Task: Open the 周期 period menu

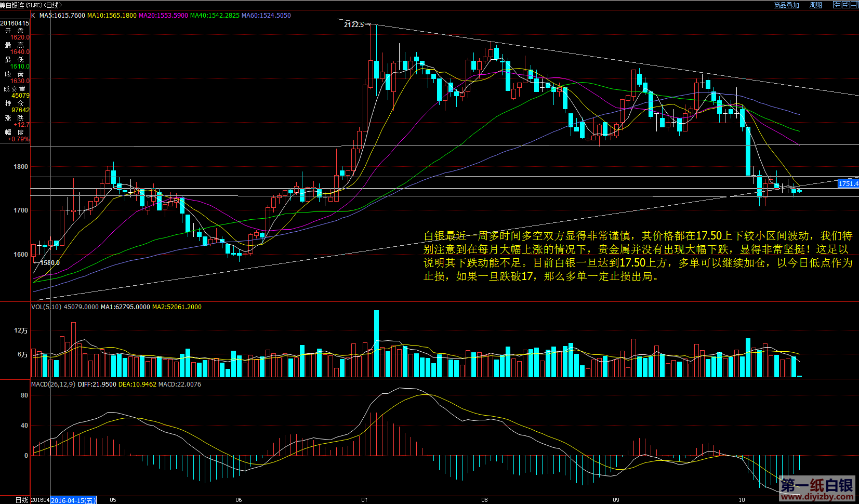Action: [x=816, y=5]
